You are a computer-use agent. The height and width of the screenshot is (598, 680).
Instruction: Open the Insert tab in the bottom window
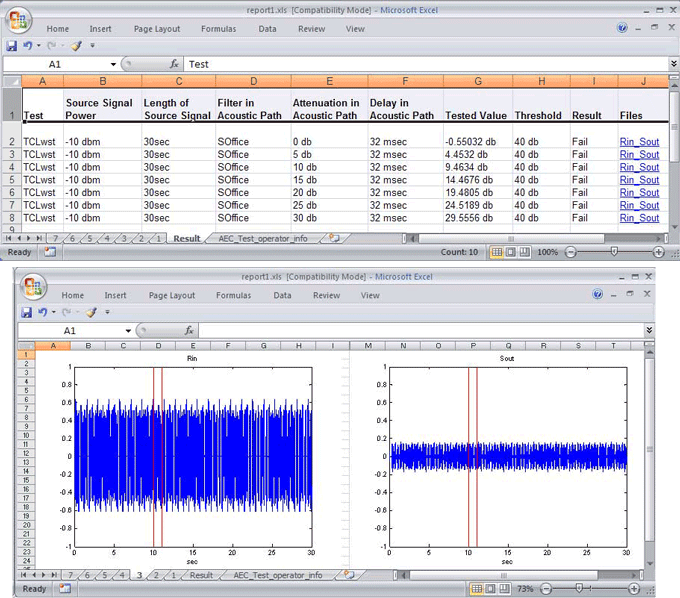tap(115, 295)
